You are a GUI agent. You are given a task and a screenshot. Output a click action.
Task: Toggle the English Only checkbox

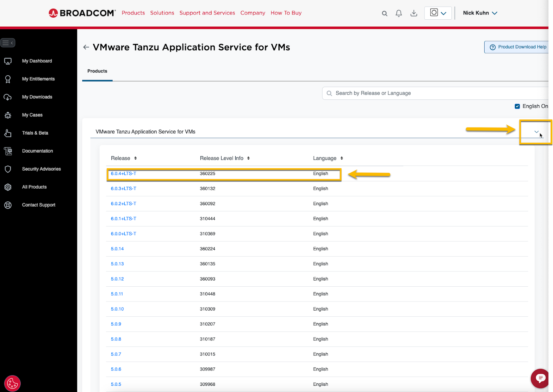coord(517,106)
